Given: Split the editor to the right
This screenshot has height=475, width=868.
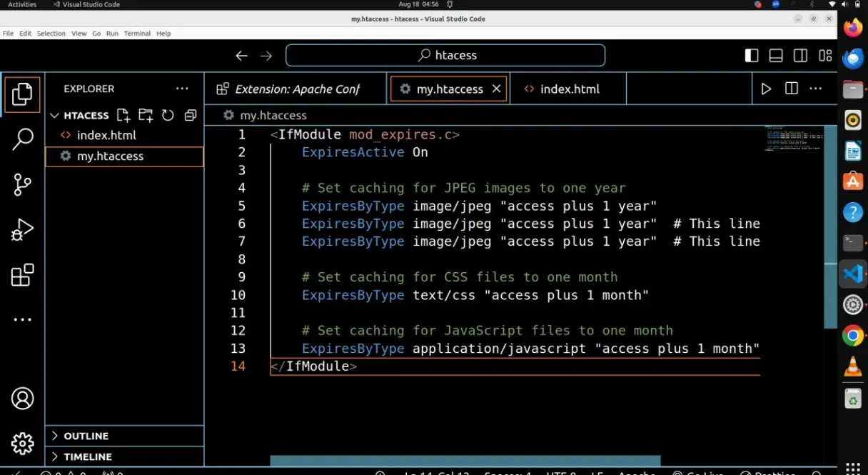Looking at the screenshot, I should [x=791, y=89].
